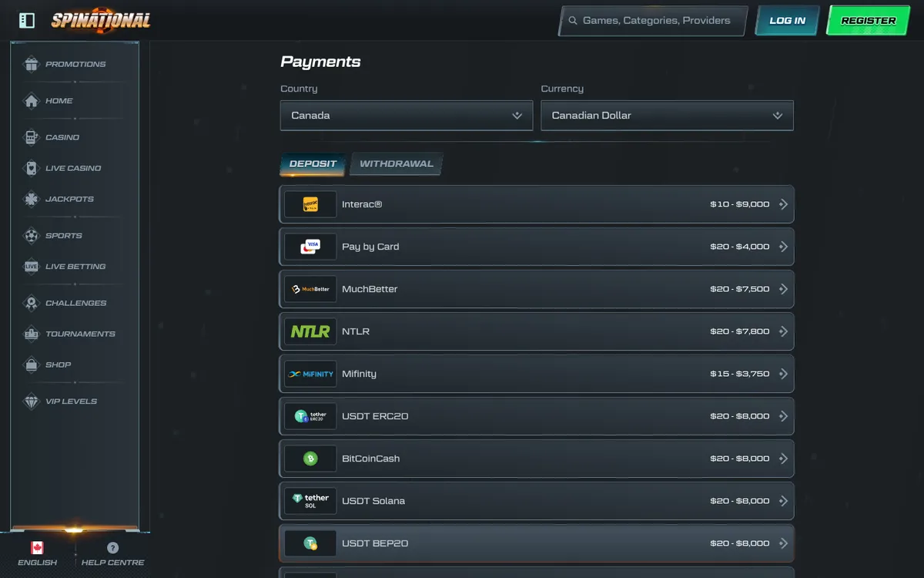Click the Sports ball icon
The image size is (924, 578).
[x=31, y=236]
